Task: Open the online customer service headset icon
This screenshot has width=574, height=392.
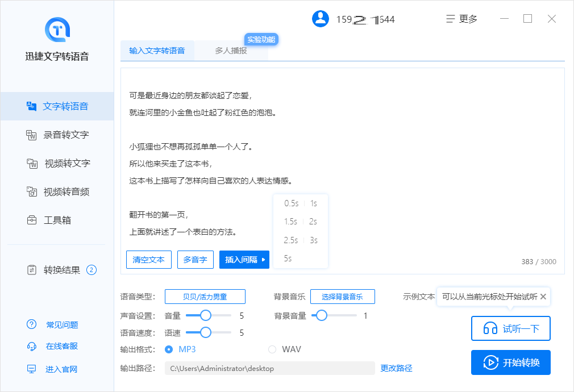Action: click(32, 346)
